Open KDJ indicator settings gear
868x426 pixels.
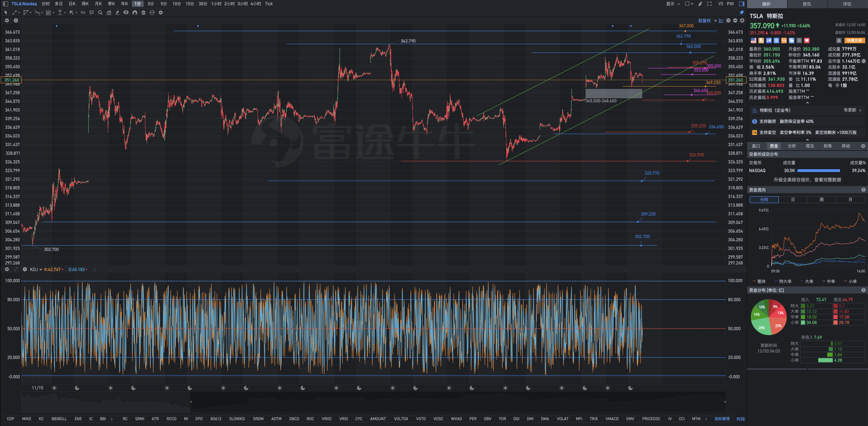click(7, 269)
